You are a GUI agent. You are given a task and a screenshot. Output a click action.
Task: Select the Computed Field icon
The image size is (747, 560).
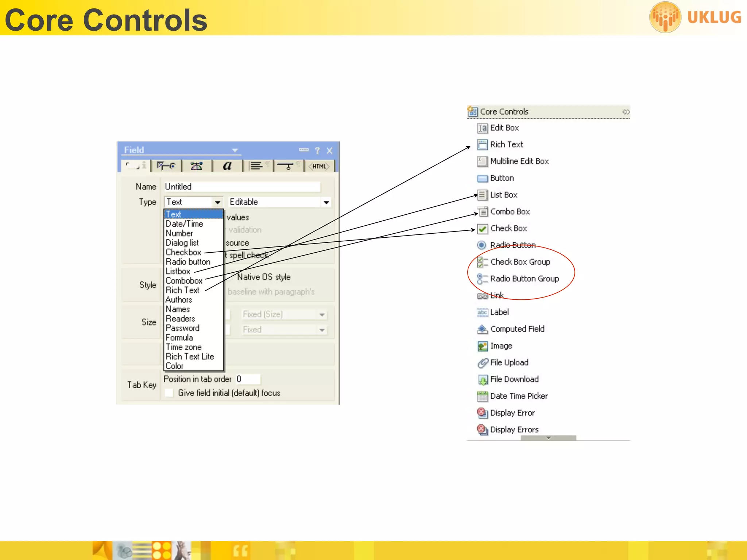482,329
